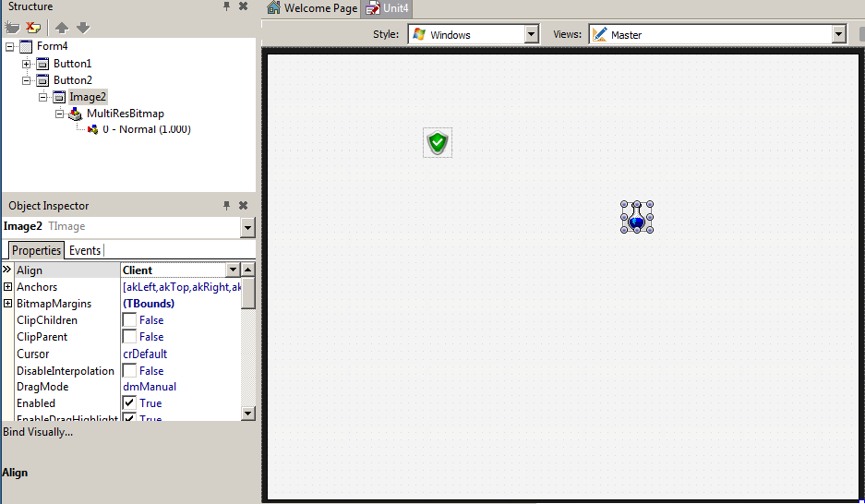This screenshot has width=865, height=504.
Task: Open the Welcome Page tab
Action: (x=312, y=8)
